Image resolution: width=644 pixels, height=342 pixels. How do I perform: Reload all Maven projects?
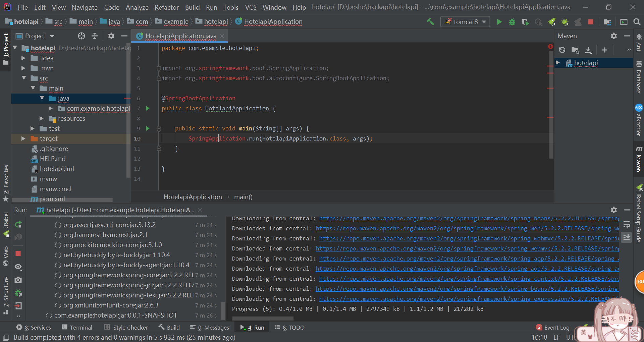point(562,50)
